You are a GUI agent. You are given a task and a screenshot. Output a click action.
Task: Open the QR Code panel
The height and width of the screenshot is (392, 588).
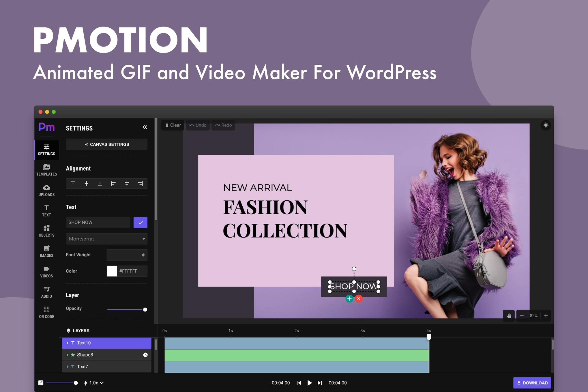[x=46, y=312]
